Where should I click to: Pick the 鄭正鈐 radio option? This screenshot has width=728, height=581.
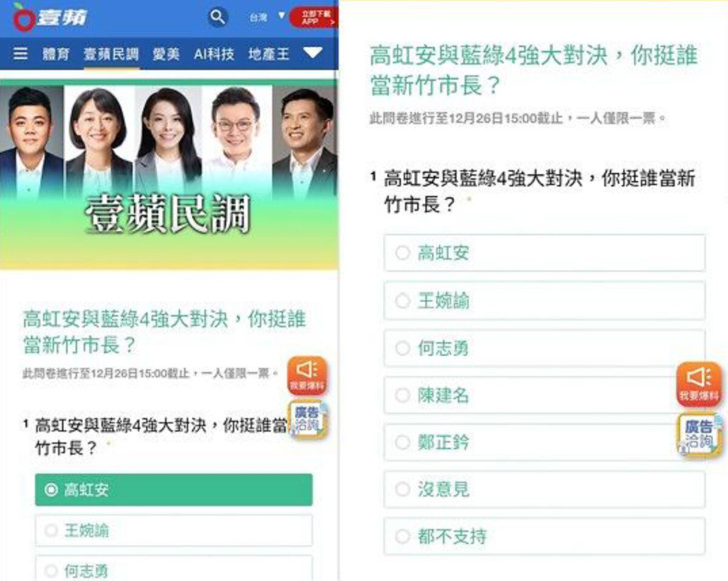pos(544,442)
